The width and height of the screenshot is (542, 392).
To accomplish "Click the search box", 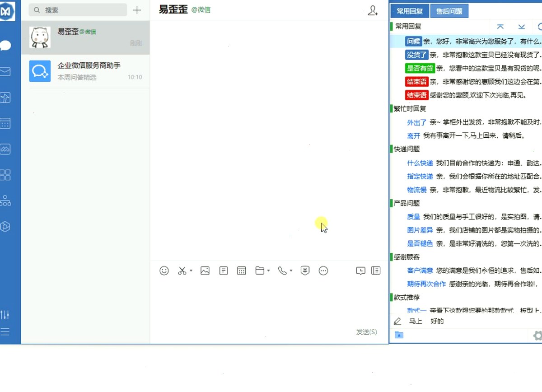I will (78, 10).
